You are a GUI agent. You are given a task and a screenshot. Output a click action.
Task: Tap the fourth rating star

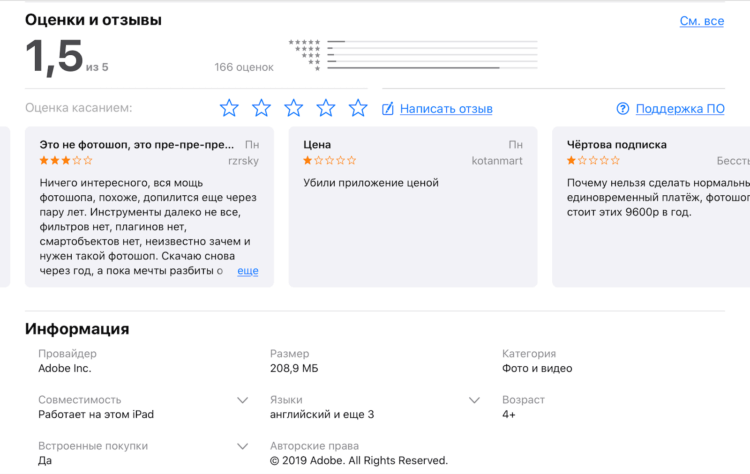pyautogui.click(x=326, y=108)
